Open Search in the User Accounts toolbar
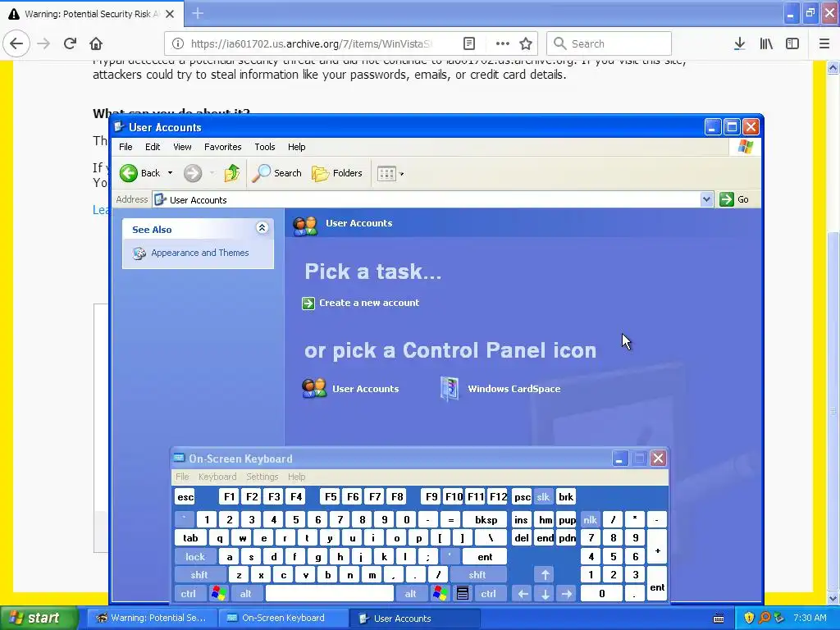 point(276,173)
